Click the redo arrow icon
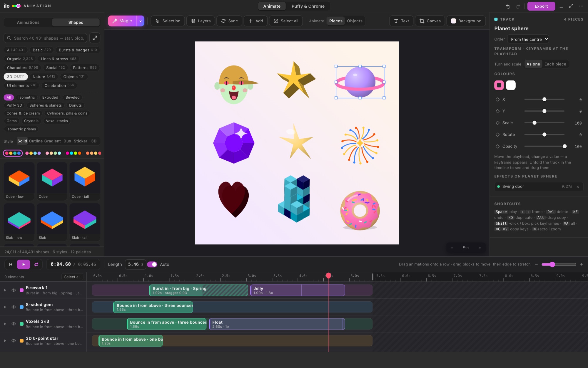This screenshot has width=588, height=368. (518, 6)
